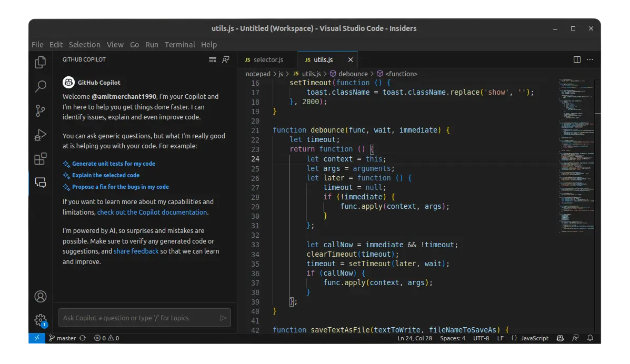This screenshot has width=630, height=364.
Task: Click the master branch in status bar
Action: [66, 338]
